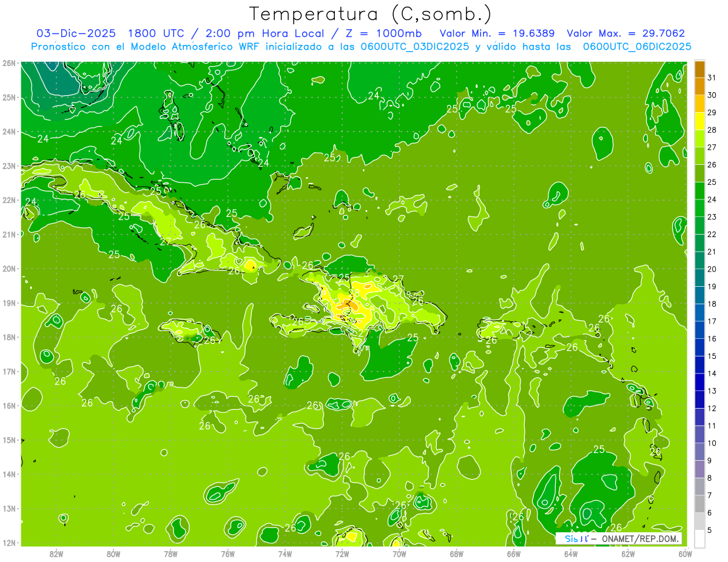Image resolution: width=728 pixels, height=562 pixels.
Task: Click the Temperatura (C,somb.) map title
Action: 371,14
